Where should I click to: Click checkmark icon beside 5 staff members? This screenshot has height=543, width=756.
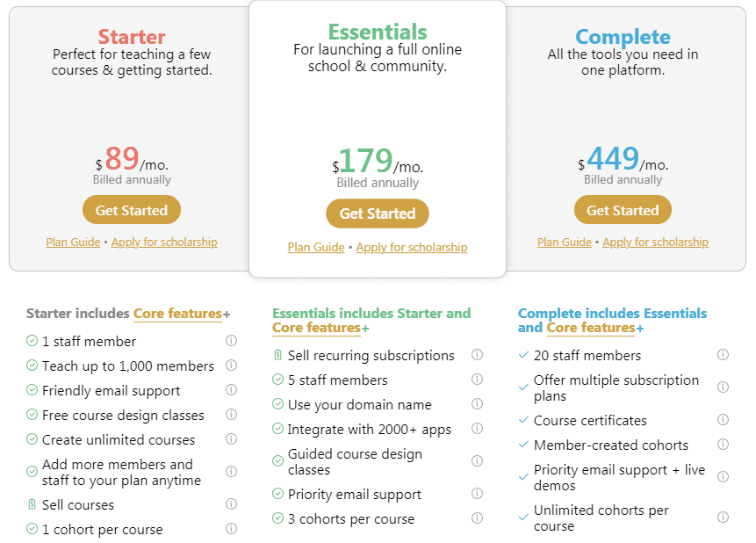click(x=277, y=380)
